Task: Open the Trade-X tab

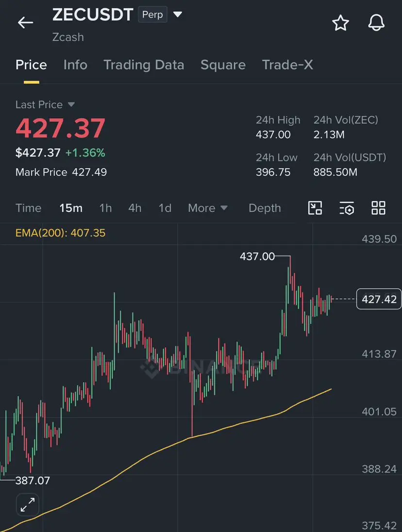Action: (x=287, y=65)
